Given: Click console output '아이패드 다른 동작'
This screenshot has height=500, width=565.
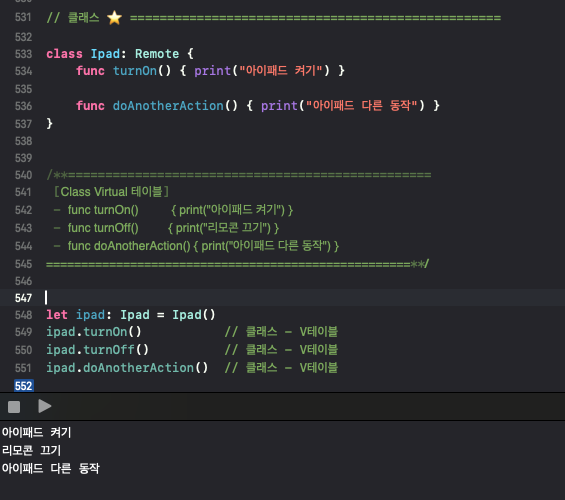Looking at the screenshot, I should pos(51,468).
